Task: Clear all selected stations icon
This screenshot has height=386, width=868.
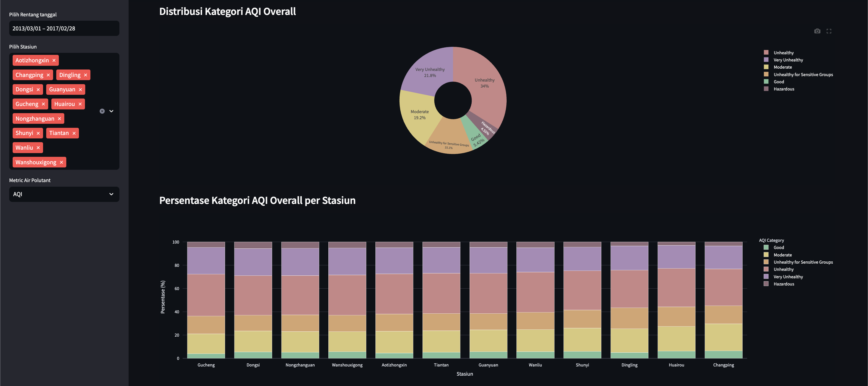Action: [102, 111]
